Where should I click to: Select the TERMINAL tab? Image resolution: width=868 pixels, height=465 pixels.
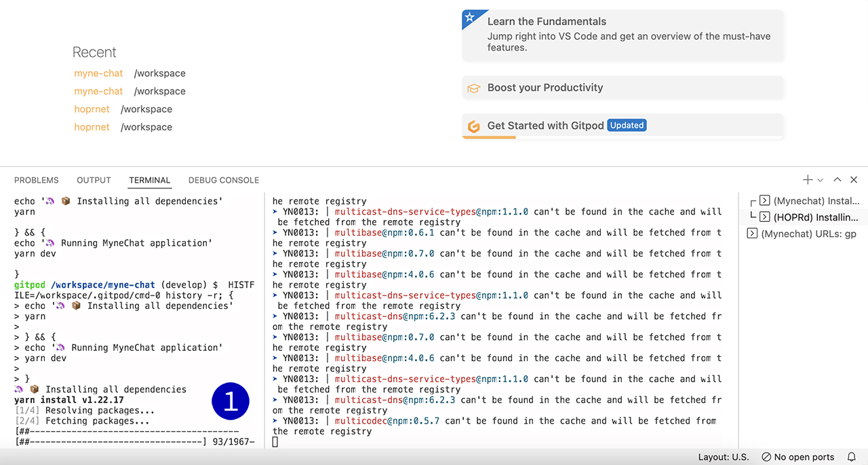[150, 180]
